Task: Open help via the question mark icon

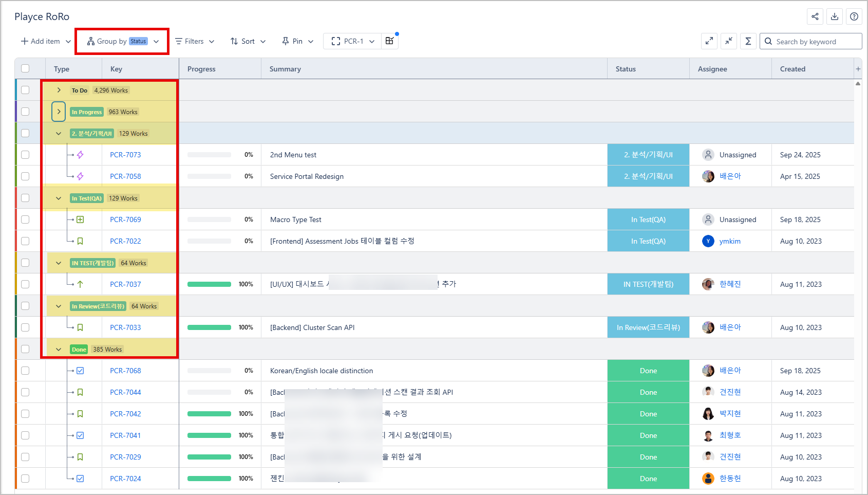Action: [854, 16]
